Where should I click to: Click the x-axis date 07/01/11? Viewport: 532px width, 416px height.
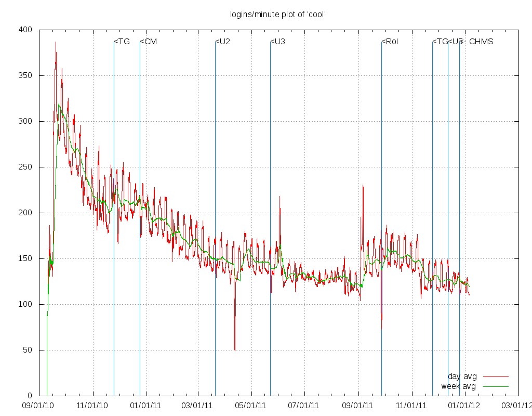303,406
